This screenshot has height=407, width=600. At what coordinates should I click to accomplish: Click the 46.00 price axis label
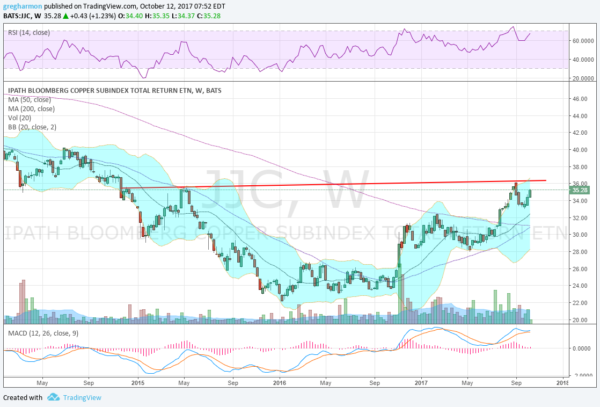point(580,99)
